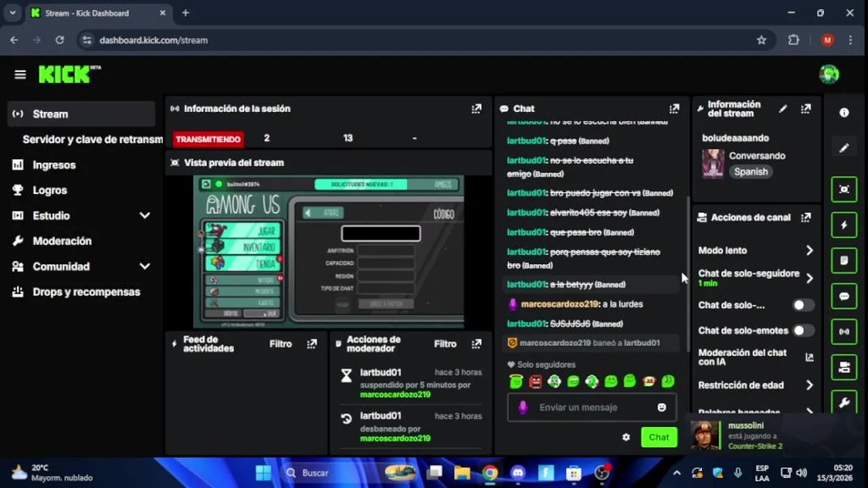Open Filtro in Feed de actividades
The height and width of the screenshot is (488, 868).
pos(281,344)
